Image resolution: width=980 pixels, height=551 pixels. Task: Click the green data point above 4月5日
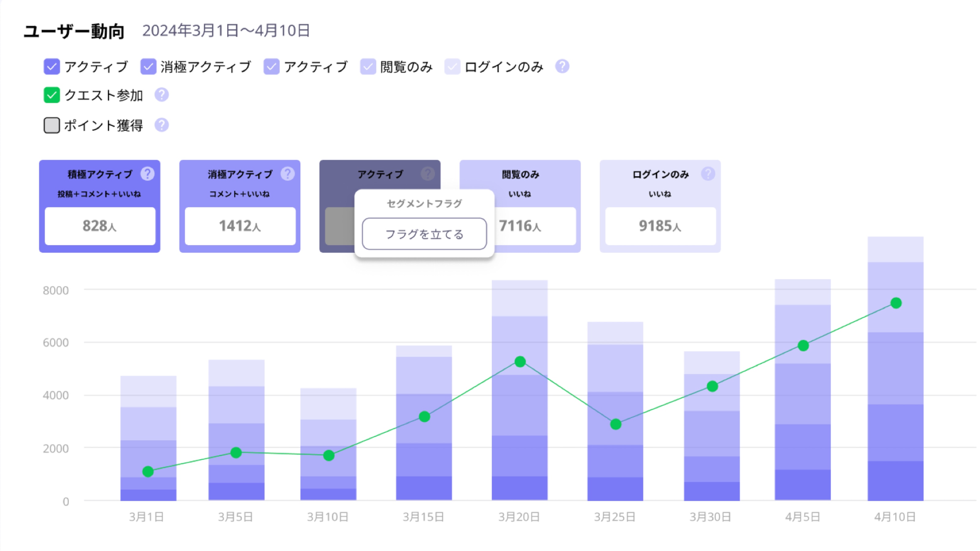(804, 346)
